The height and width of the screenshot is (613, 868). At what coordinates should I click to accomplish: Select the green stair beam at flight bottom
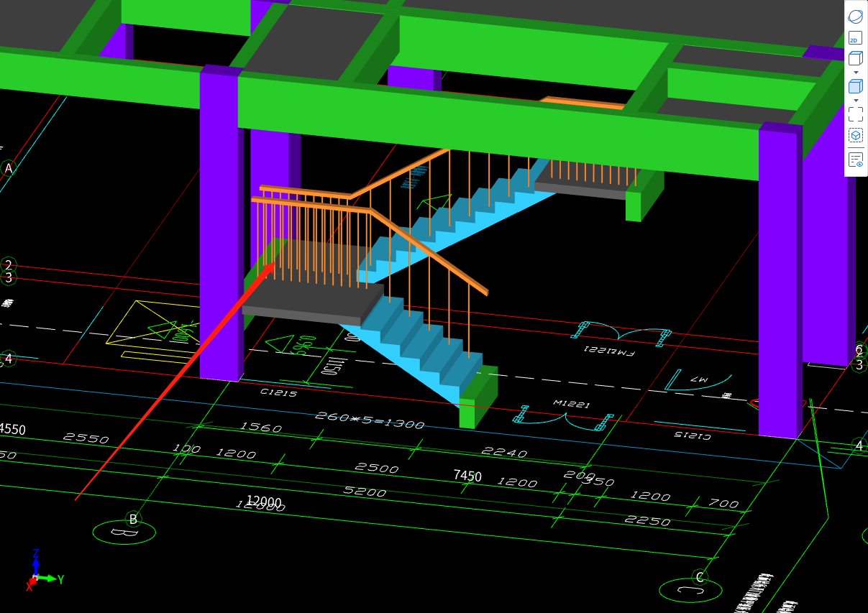tap(479, 397)
